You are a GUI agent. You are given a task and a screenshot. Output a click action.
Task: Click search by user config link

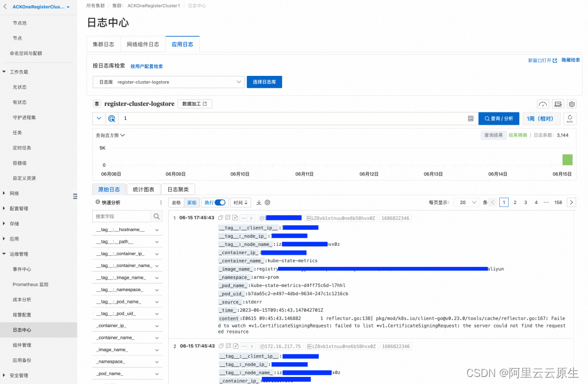(146, 66)
